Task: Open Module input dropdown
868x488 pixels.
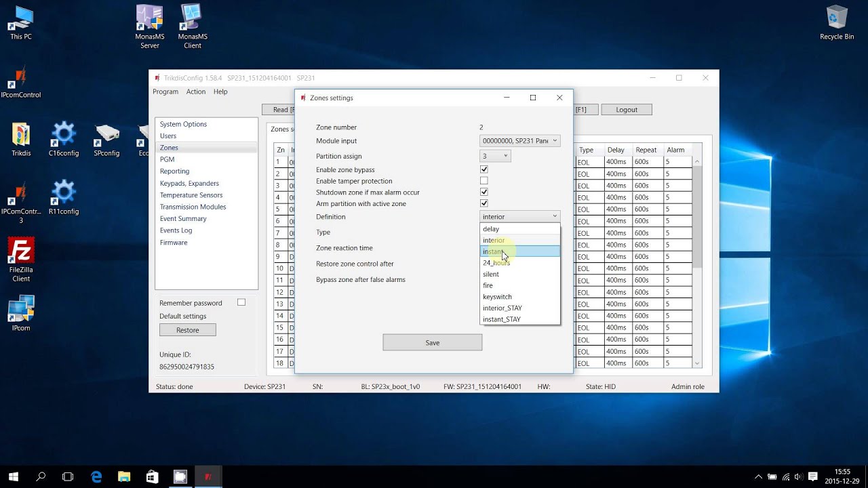Action: tap(519, 140)
